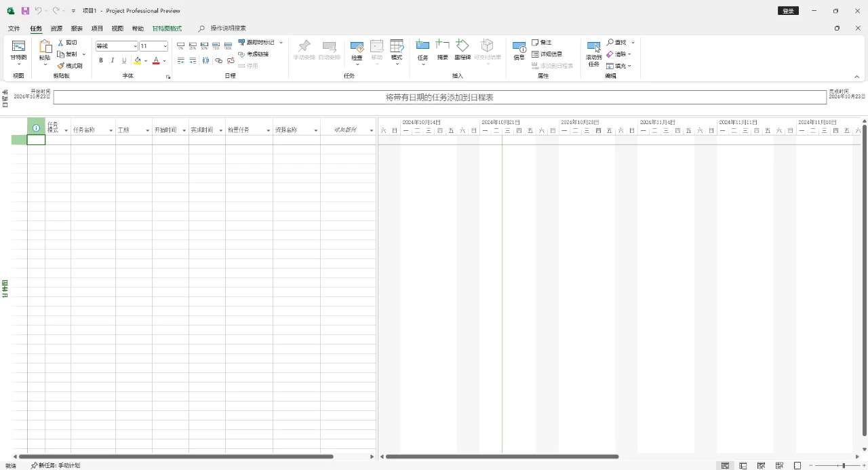Open the 工期 column filter dropdown
Screen dimensions: 868x470
(147, 130)
